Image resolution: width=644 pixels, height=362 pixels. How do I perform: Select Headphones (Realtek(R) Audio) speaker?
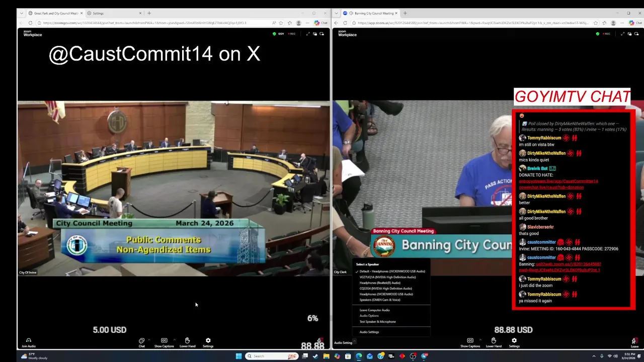coord(380,283)
